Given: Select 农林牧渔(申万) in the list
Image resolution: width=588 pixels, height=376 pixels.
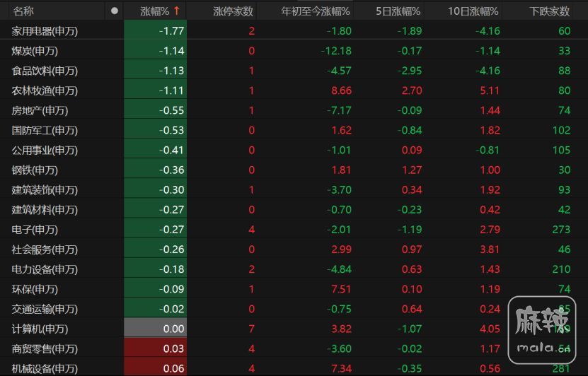Looking at the screenshot, I should (x=45, y=90).
